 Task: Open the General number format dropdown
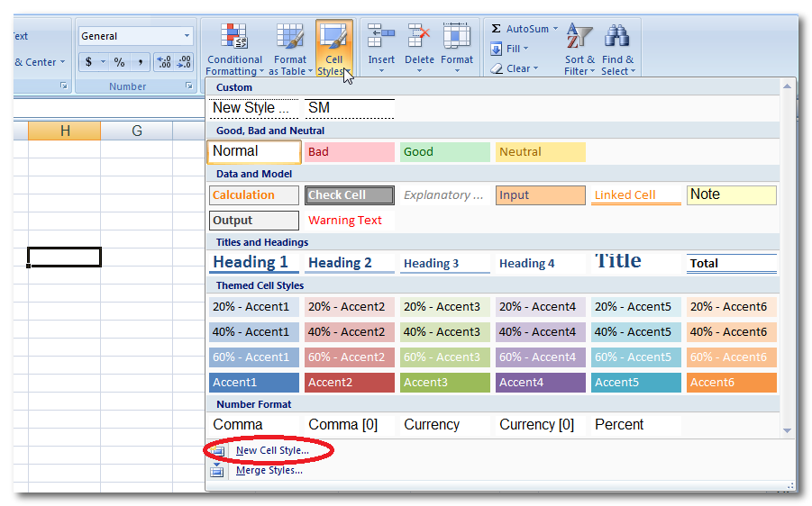click(187, 36)
